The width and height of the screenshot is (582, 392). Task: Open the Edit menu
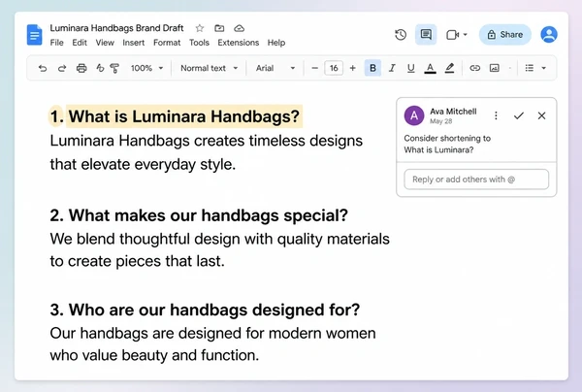coord(80,43)
